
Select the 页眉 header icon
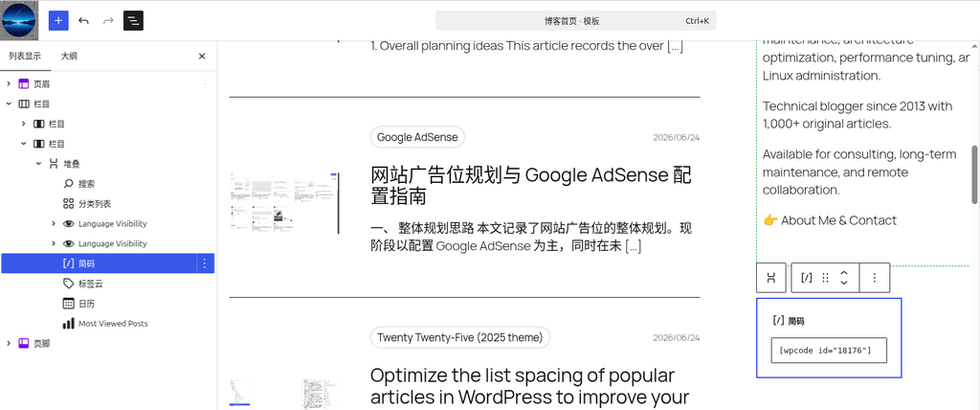[24, 83]
